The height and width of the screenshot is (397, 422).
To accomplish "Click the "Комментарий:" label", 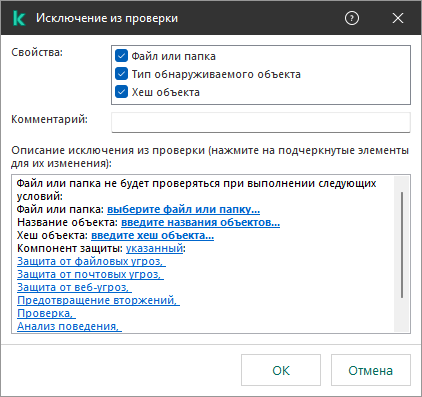I will point(49,119).
